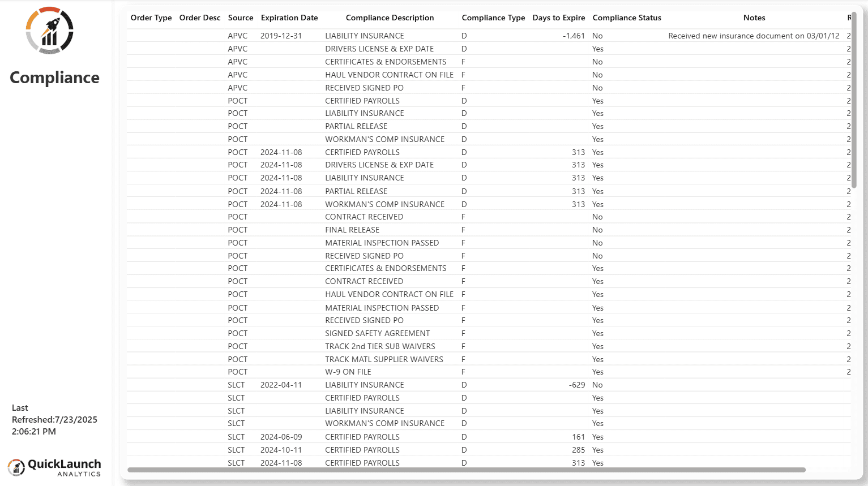868x486 pixels.
Task: Click WORKMAN'S COMP INSURANCE in the SLCT row
Action: coord(385,423)
